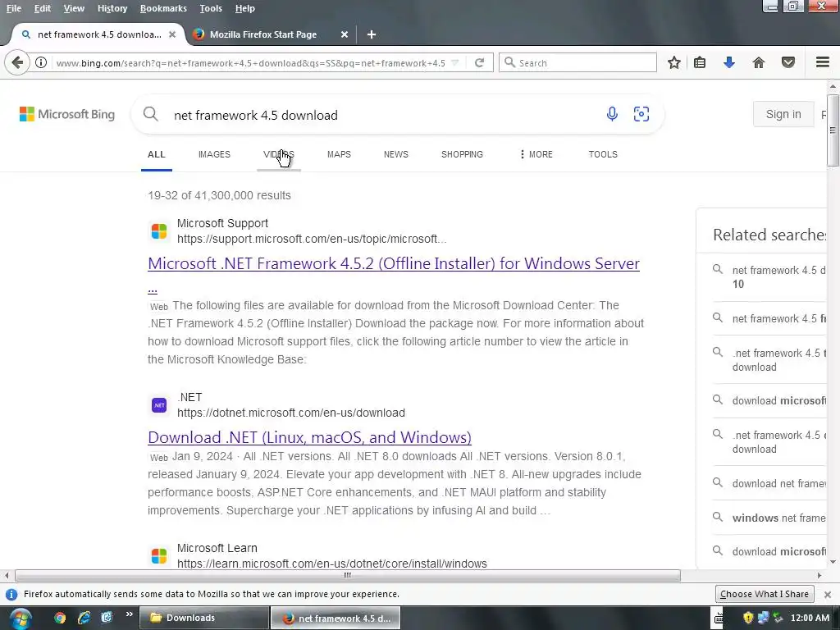Screen dimensions: 840x630
Task: Bookmark this page with the star icon
Action: click(x=674, y=62)
